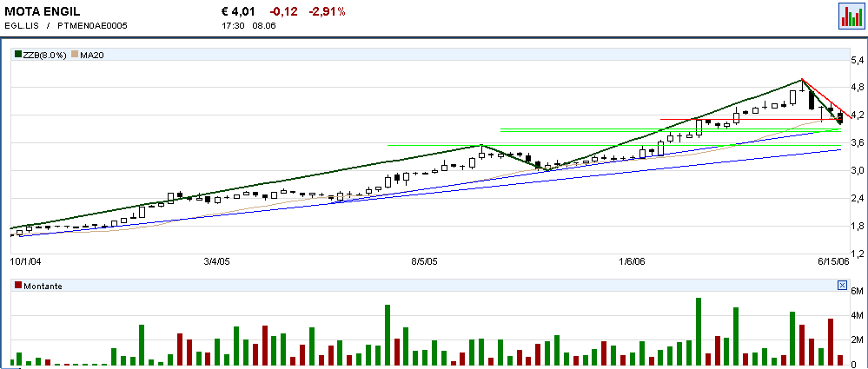Select the Montante panel label
The image size is (868, 369).
[42, 286]
